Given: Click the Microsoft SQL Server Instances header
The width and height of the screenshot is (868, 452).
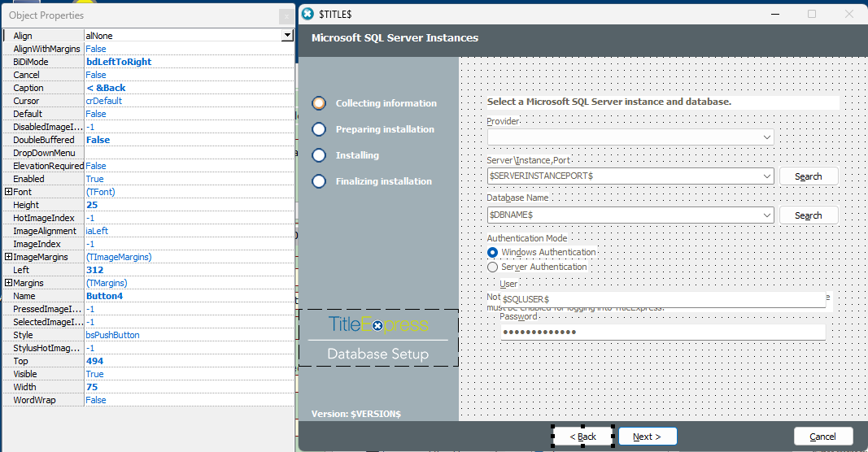Looking at the screenshot, I should coord(395,37).
